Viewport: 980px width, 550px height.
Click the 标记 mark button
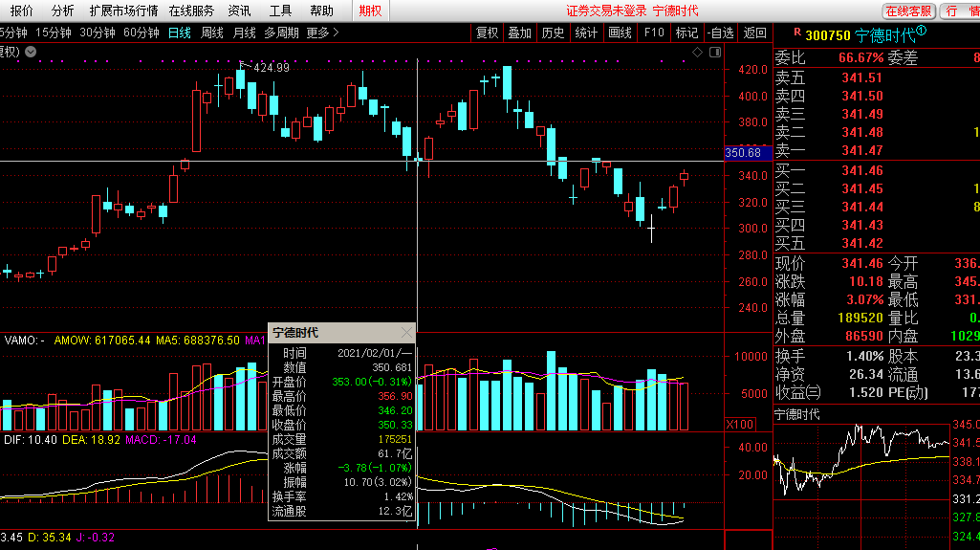[x=686, y=33]
